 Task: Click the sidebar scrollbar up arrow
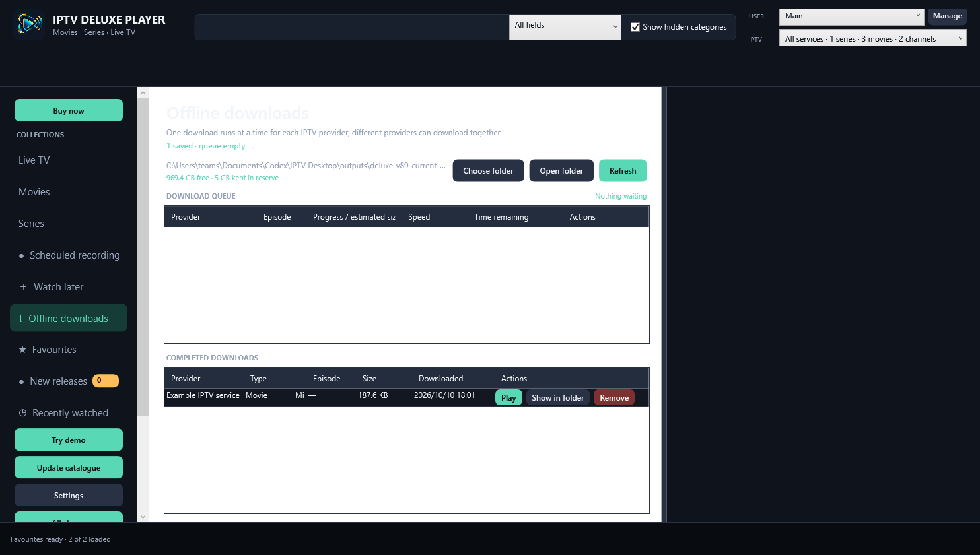(143, 93)
